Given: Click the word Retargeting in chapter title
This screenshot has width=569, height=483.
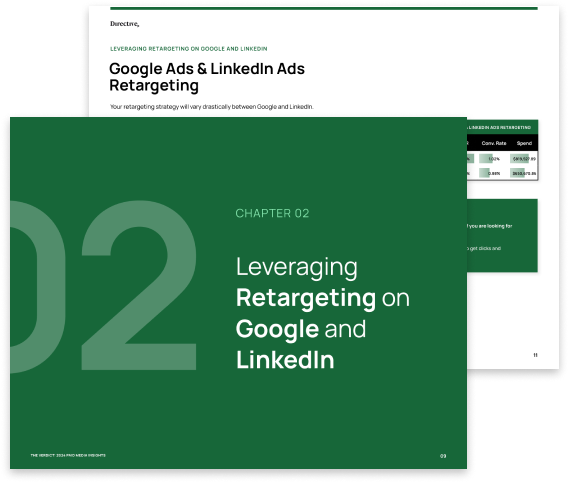Looking at the screenshot, I should click(306, 298).
